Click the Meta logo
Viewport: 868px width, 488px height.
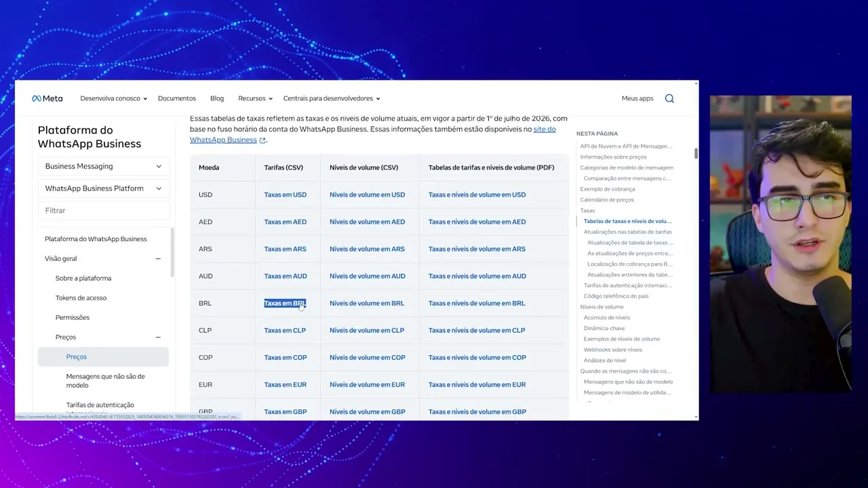[x=47, y=98]
